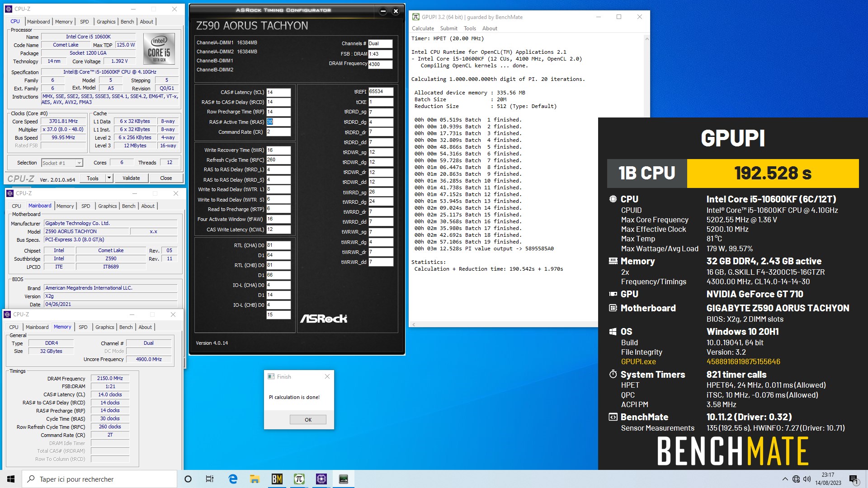The width and height of the screenshot is (868, 488).
Task: Click RTL (CHA) D0 field
Action: [278, 245]
